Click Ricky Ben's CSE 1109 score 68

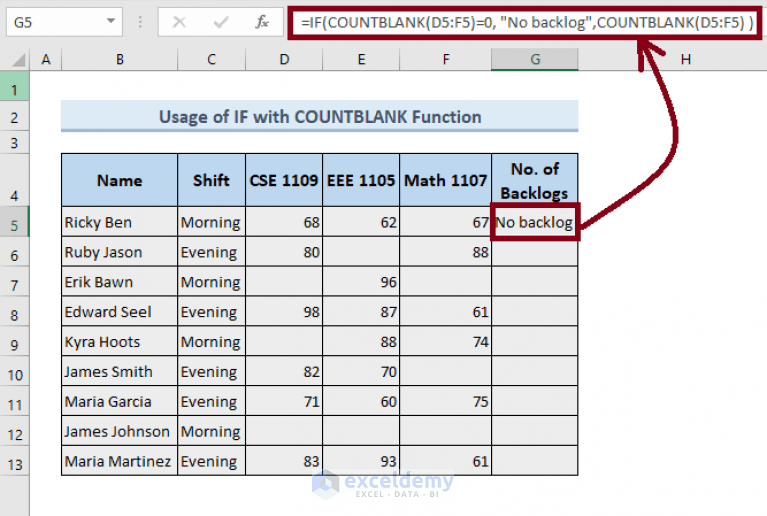284,222
